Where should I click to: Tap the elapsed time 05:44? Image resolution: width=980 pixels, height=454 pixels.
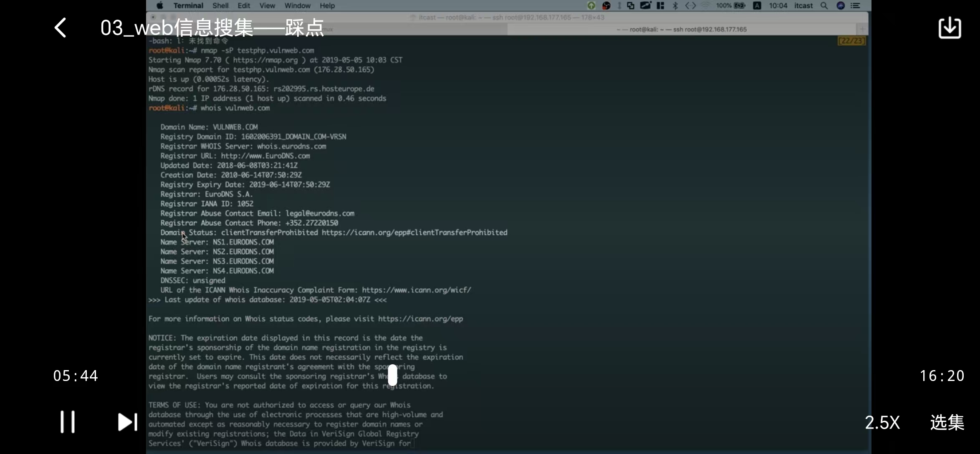coord(76,376)
